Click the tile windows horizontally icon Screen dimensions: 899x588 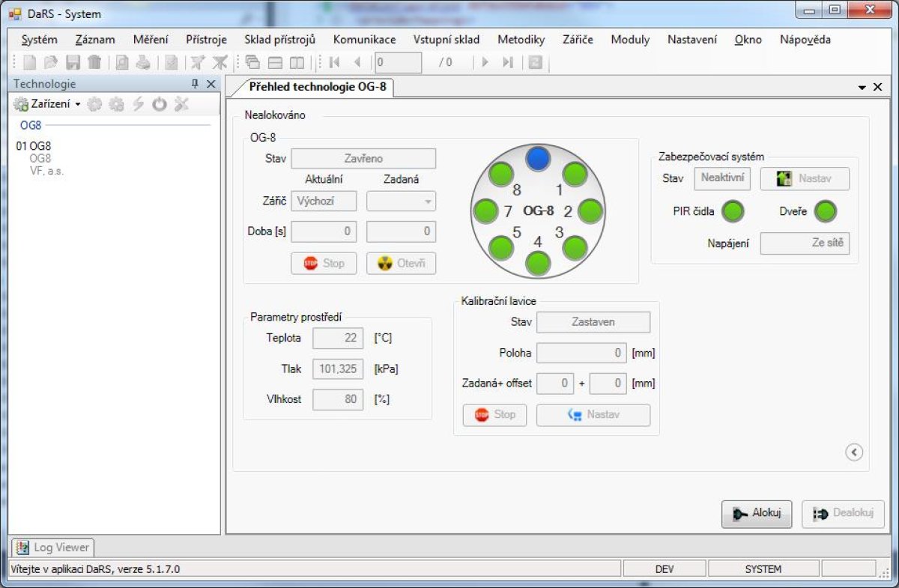[x=275, y=63]
